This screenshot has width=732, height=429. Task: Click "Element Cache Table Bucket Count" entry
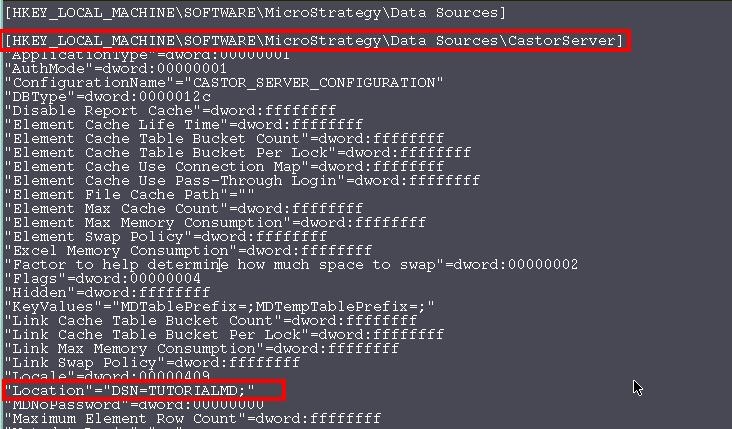[x=225, y=138]
